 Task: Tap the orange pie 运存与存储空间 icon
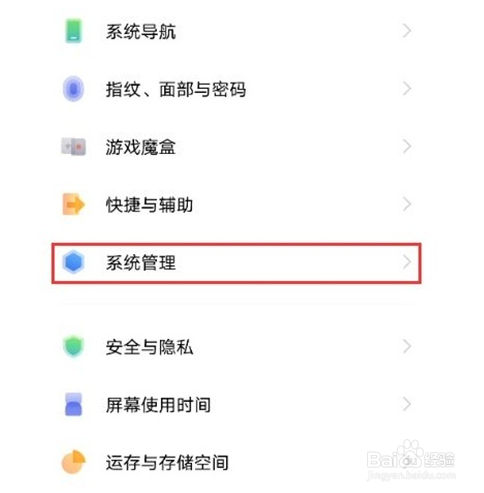(73, 462)
